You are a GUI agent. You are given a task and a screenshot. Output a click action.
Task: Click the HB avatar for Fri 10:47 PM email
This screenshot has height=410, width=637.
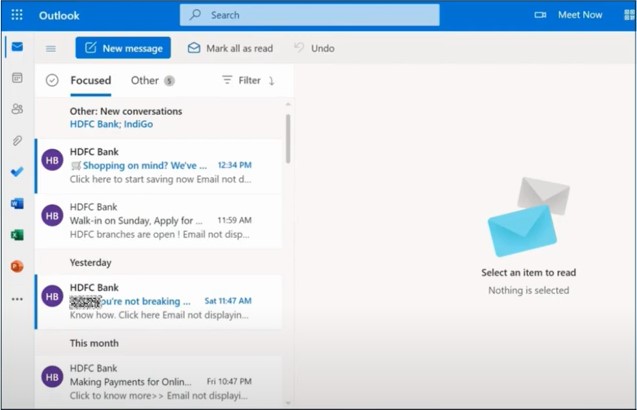pyautogui.click(x=52, y=377)
